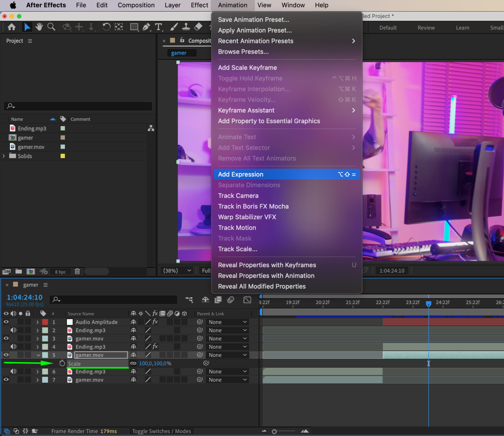The height and width of the screenshot is (436, 504).
Task: Hide layer 3 gamer.mov video
Action: pyautogui.click(x=6, y=338)
